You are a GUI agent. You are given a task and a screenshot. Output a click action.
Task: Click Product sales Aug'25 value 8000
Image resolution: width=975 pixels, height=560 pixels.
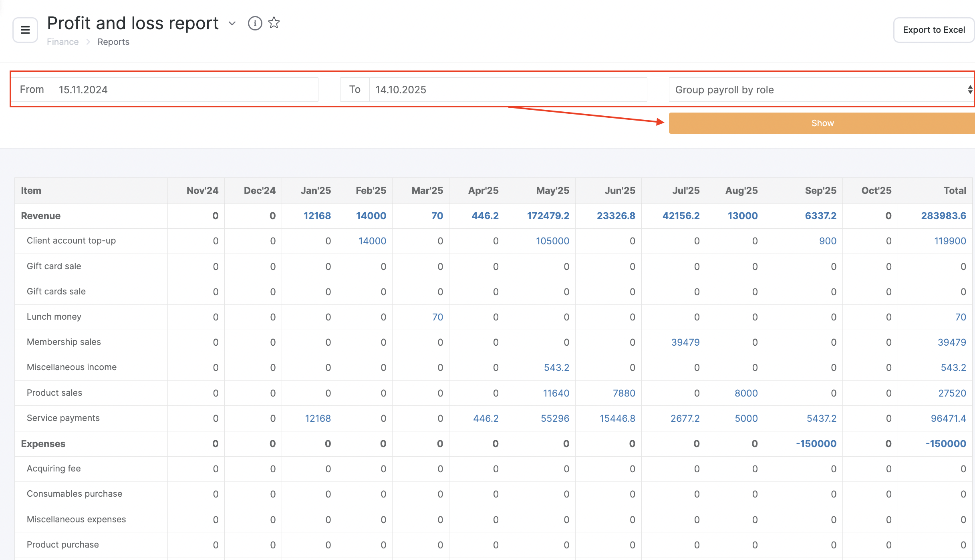pyautogui.click(x=746, y=393)
